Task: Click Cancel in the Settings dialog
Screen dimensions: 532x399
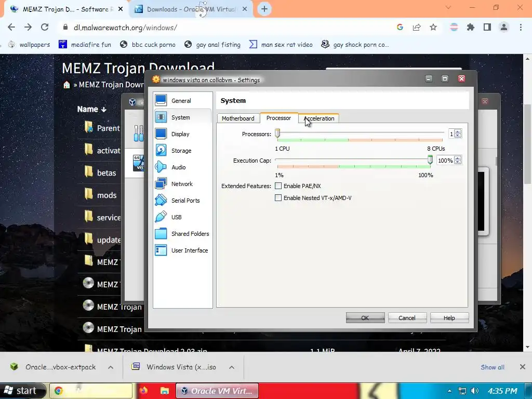Action: (x=407, y=318)
